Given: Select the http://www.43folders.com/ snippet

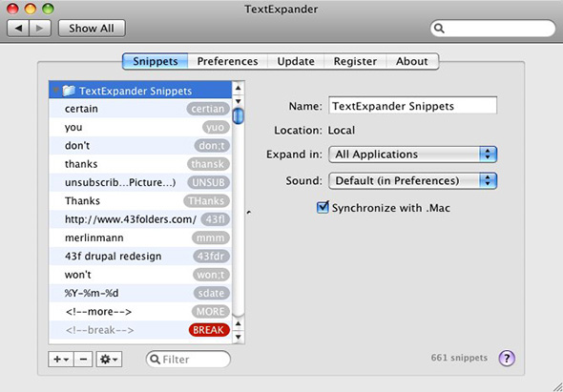Looking at the screenshot, I should pos(140,219).
